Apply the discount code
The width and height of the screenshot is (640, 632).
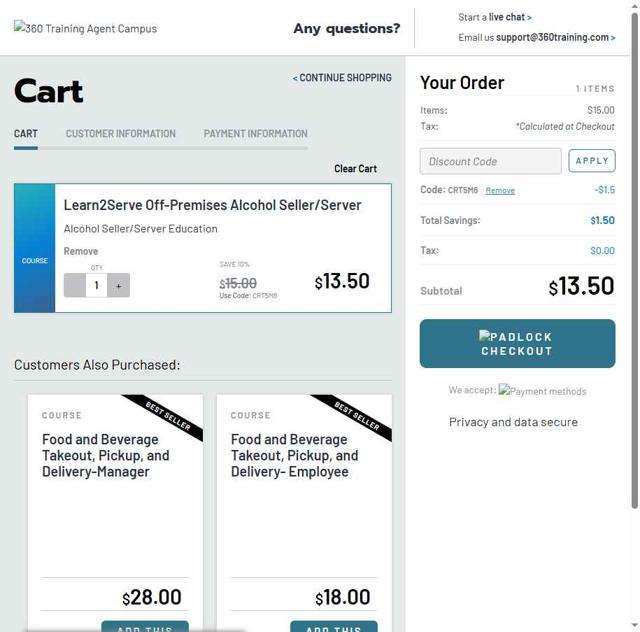[x=592, y=161]
